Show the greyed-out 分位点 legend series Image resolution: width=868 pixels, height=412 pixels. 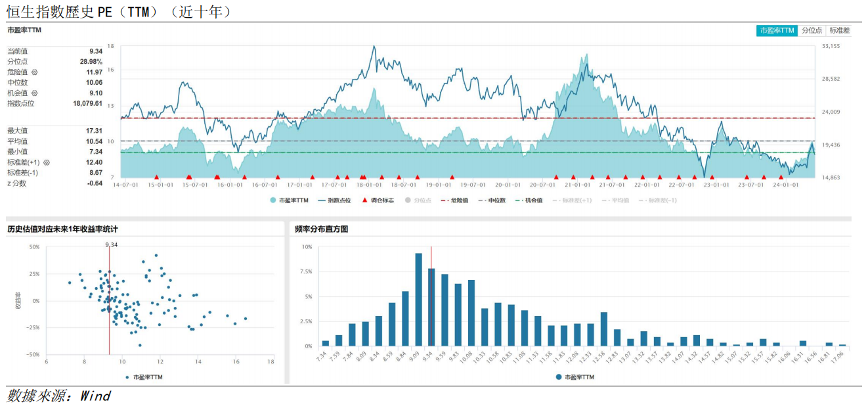pyautogui.click(x=418, y=200)
